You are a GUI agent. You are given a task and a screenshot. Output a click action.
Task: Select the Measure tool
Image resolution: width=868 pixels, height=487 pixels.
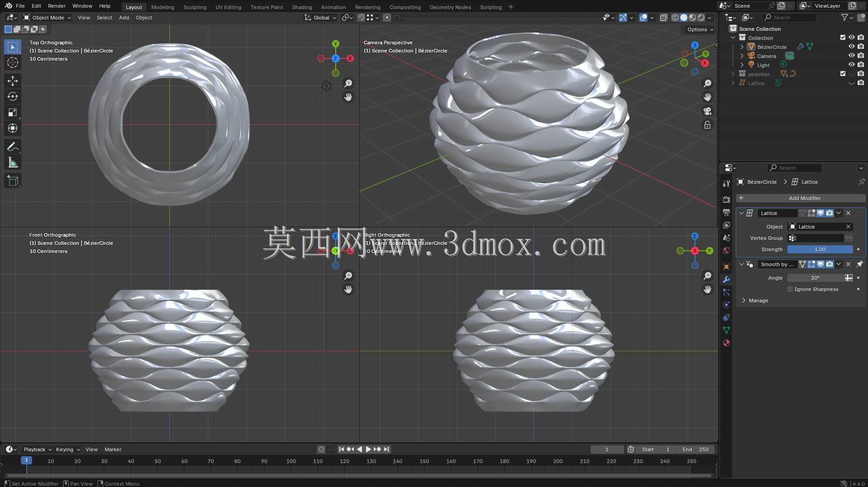[x=13, y=162]
